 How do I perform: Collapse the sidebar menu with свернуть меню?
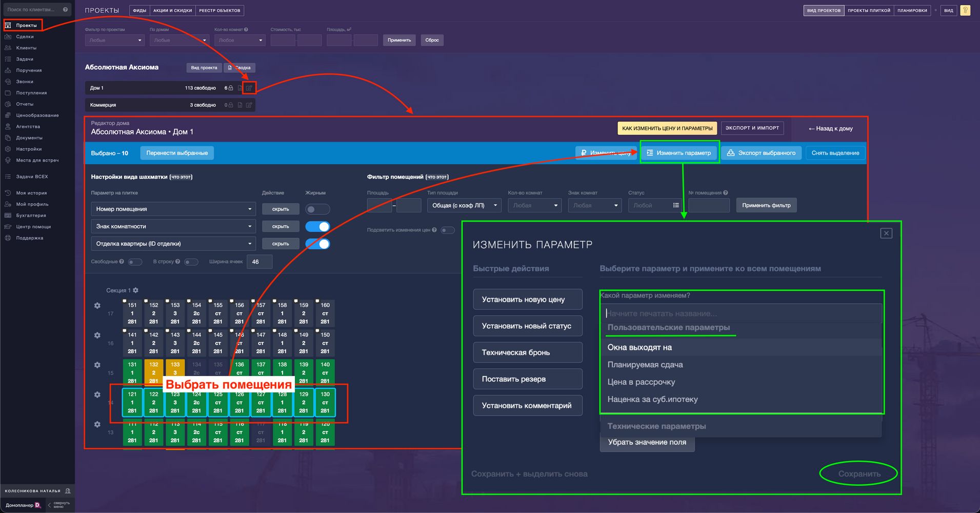[x=58, y=505]
